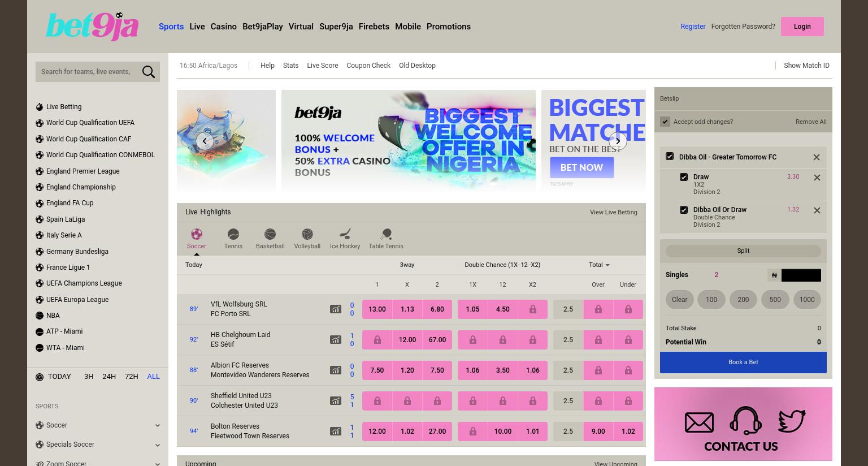
Task: Click the email envelope contact icon
Action: click(x=699, y=422)
